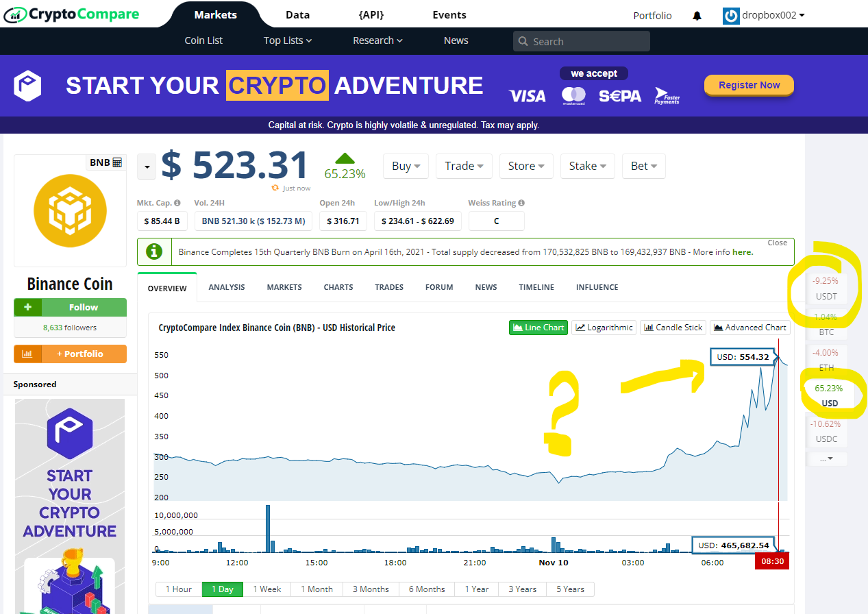Switch to the Analysis tab

pyautogui.click(x=226, y=287)
